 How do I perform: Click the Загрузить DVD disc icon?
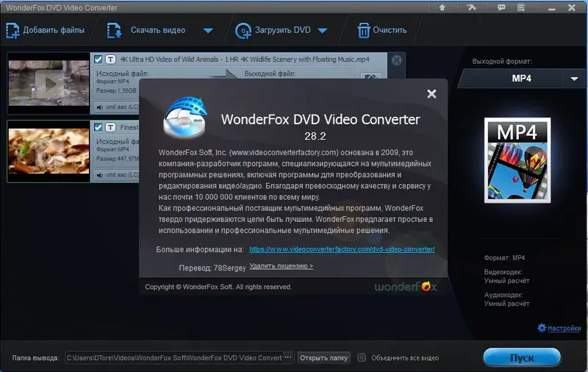(x=243, y=31)
